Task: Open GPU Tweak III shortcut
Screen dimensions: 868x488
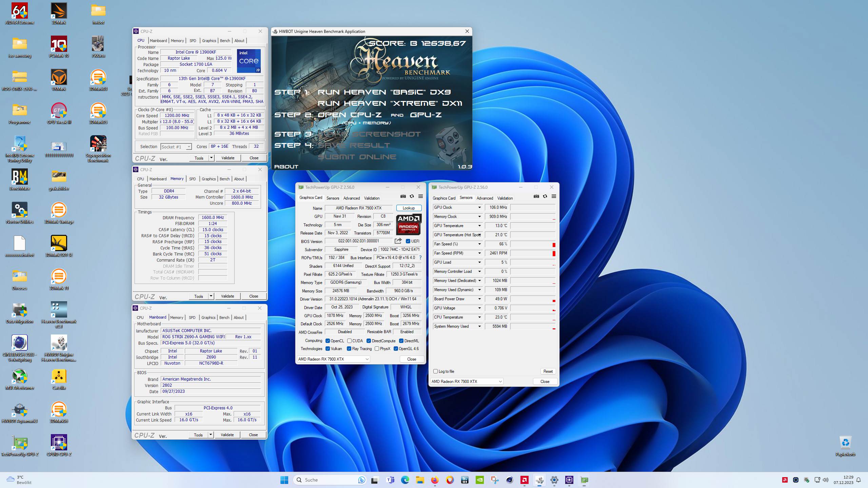Action: (59, 113)
